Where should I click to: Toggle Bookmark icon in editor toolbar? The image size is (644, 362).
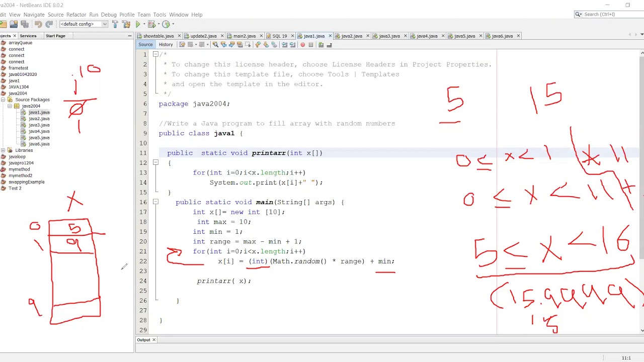tap(274, 45)
